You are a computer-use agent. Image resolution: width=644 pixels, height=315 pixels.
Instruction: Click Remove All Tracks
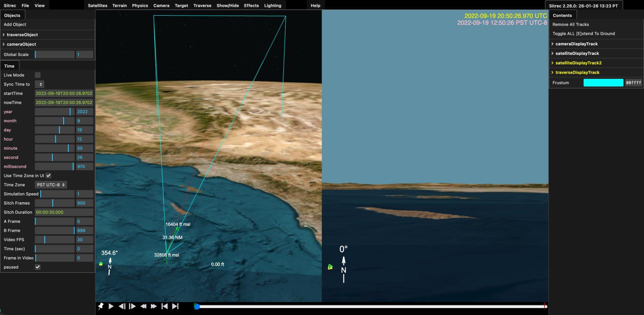(x=570, y=25)
